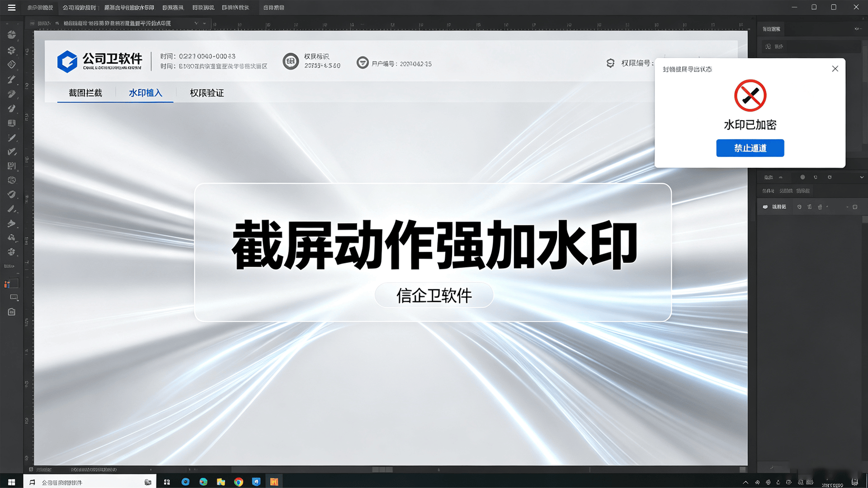Click the icon left of 权限编号
The height and width of the screenshot is (488, 868).
pos(610,63)
